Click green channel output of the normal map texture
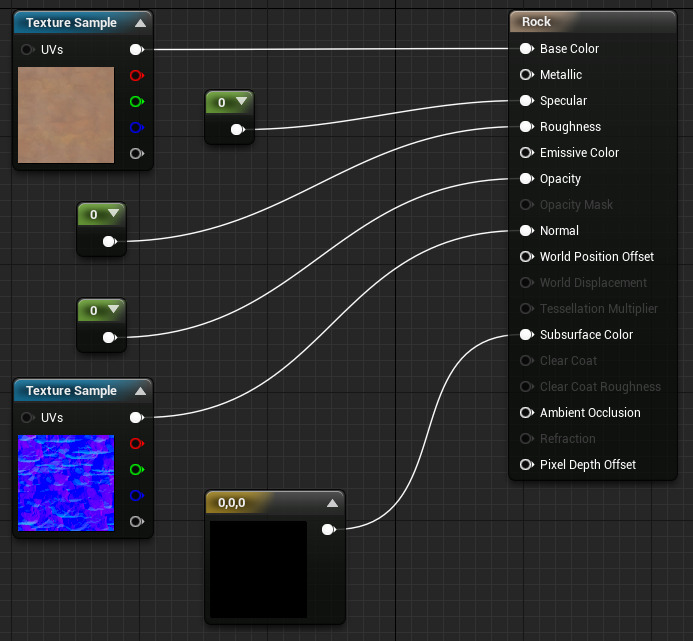The image size is (693, 641). pyautogui.click(x=136, y=469)
